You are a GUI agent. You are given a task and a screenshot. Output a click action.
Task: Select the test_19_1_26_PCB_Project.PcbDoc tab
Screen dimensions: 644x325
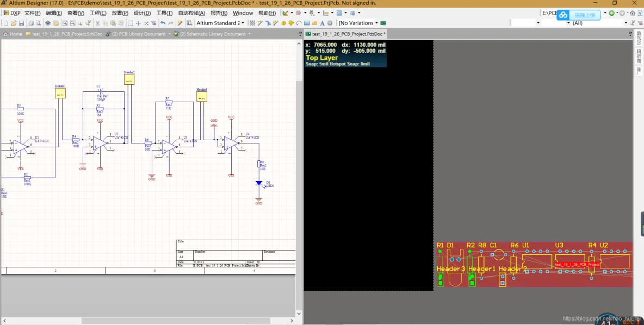pyautogui.click(x=345, y=34)
